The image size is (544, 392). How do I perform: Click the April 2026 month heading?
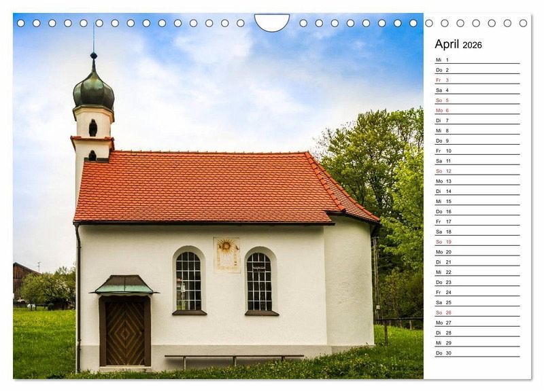458,45
